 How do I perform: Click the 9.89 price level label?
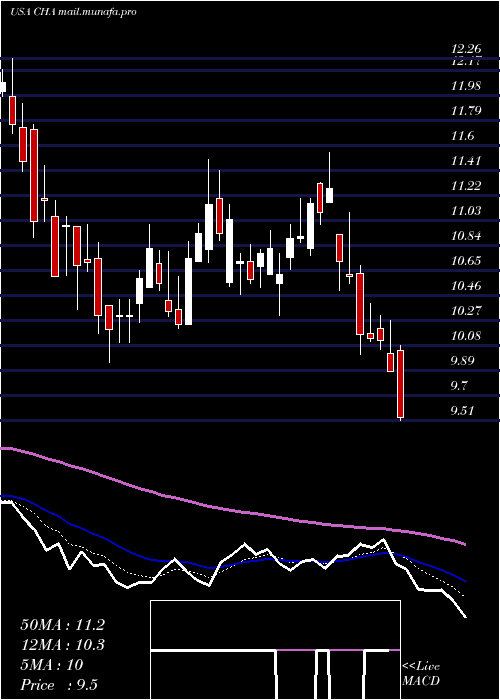point(462,360)
